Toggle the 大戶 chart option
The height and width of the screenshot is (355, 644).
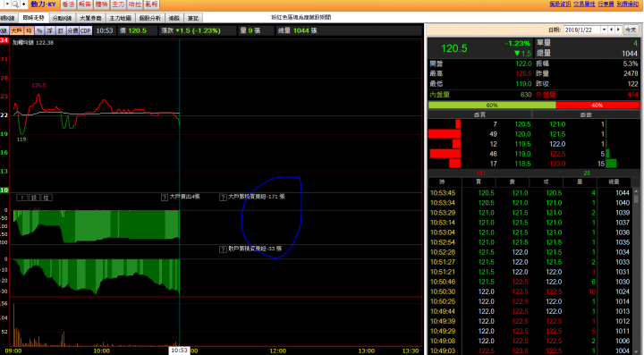16,30
